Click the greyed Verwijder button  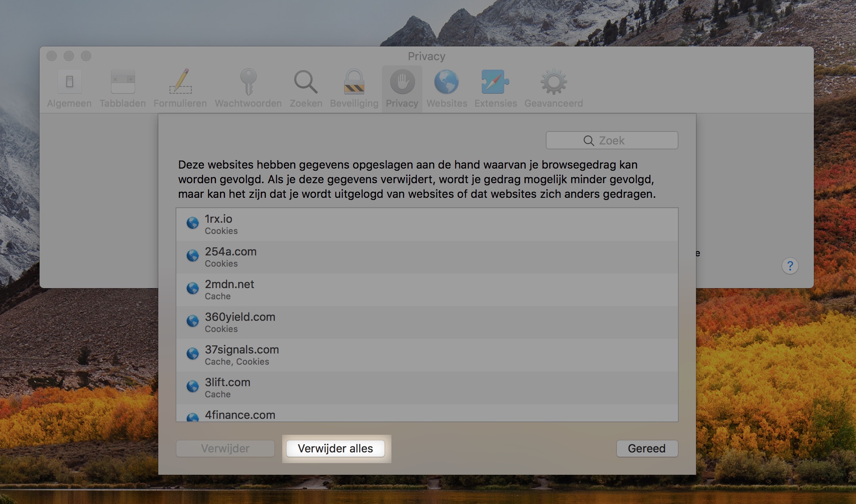tap(225, 449)
